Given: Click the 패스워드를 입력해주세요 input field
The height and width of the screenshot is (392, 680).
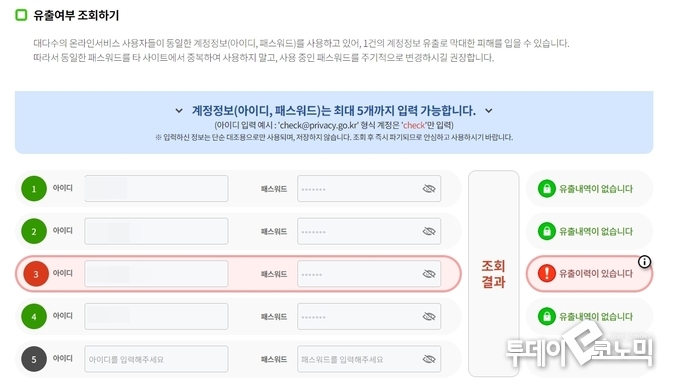Looking at the screenshot, I should pos(369,359).
